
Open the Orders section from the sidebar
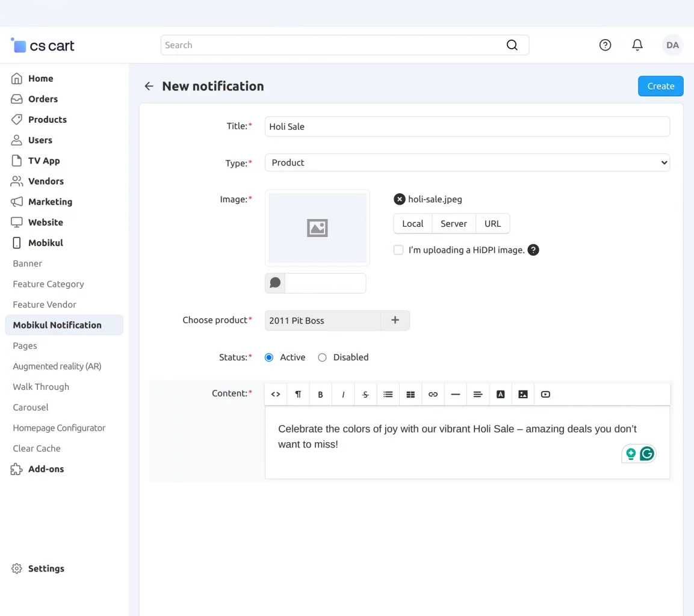[x=42, y=99]
